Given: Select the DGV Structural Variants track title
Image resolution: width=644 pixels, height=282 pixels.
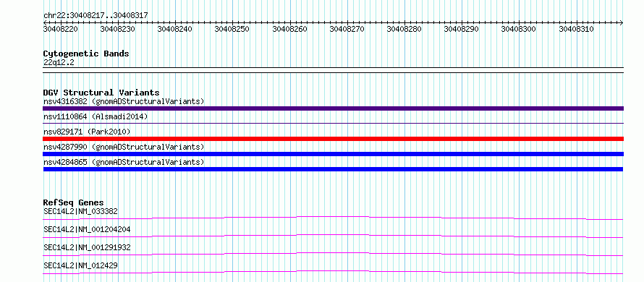Looking at the screenshot, I should (101, 93).
